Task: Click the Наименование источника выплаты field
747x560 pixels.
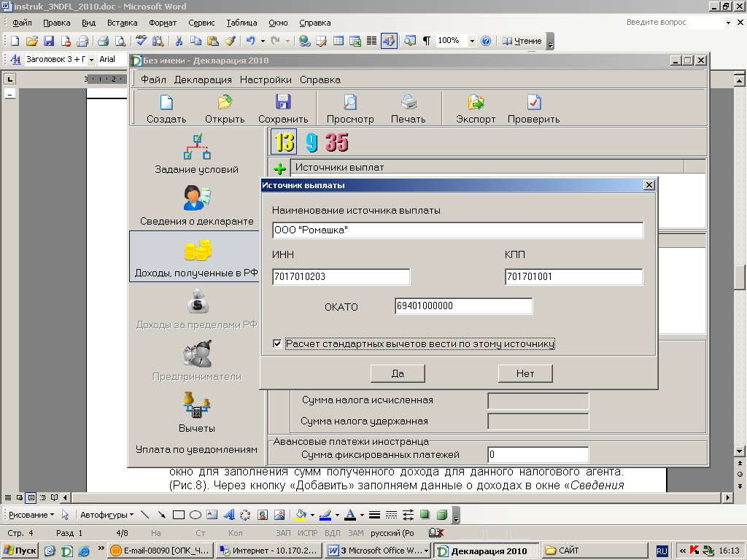Action: tap(458, 230)
